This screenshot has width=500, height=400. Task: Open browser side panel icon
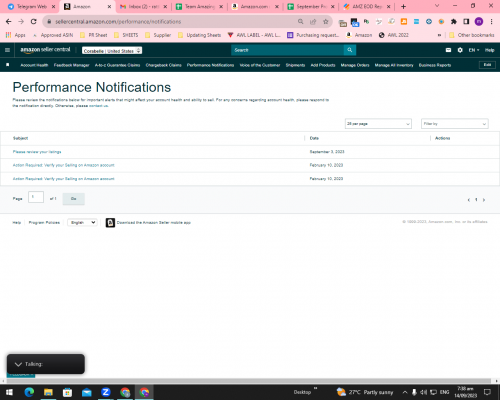[x=466, y=22]
